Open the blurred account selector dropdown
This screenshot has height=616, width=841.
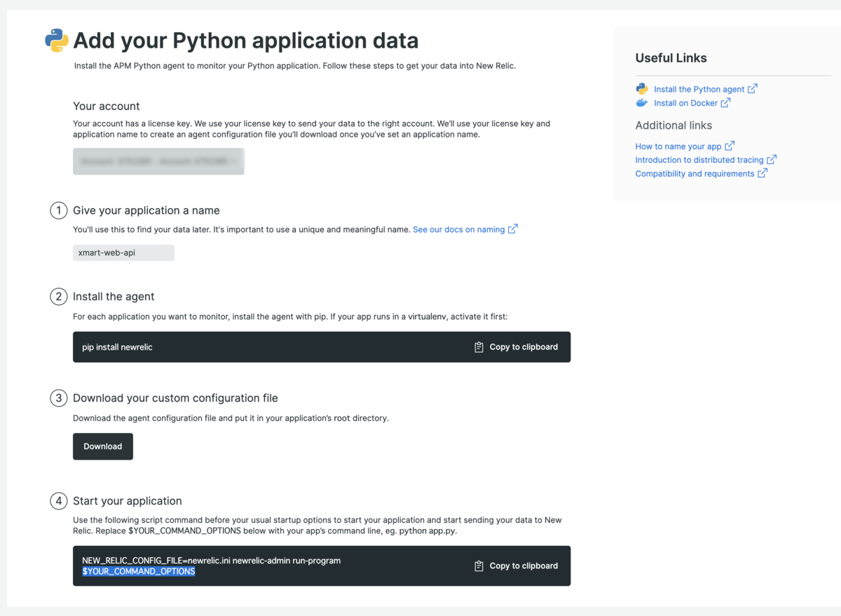158,161
